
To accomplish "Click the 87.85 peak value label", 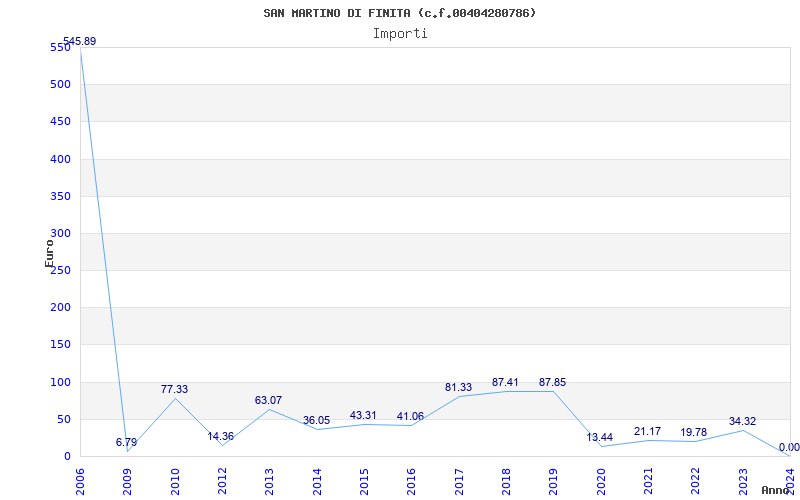I will (552, 382).
